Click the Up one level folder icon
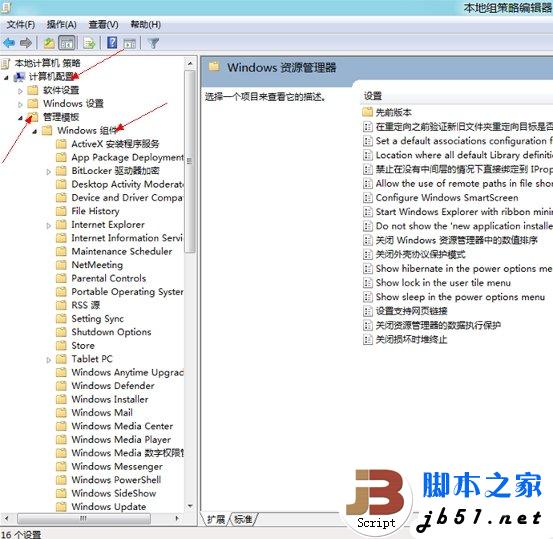Image resolution: width=553 pixels, height=539 pixels. (49, 43)
